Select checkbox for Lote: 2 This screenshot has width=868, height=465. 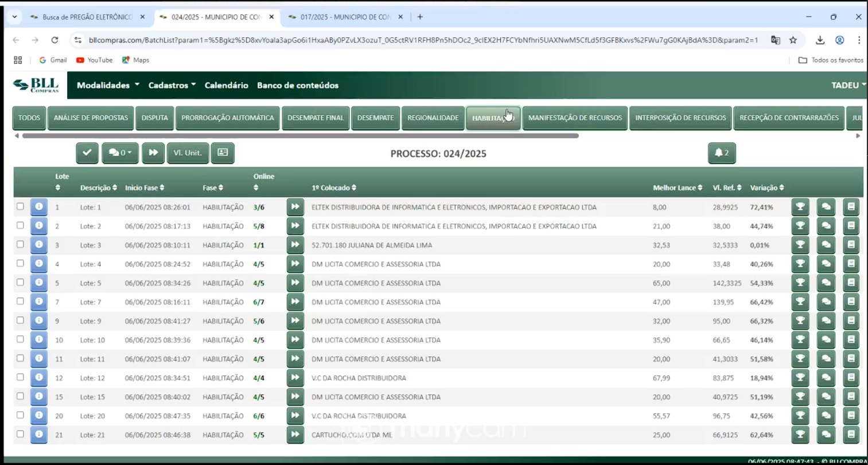click(20, 225)
